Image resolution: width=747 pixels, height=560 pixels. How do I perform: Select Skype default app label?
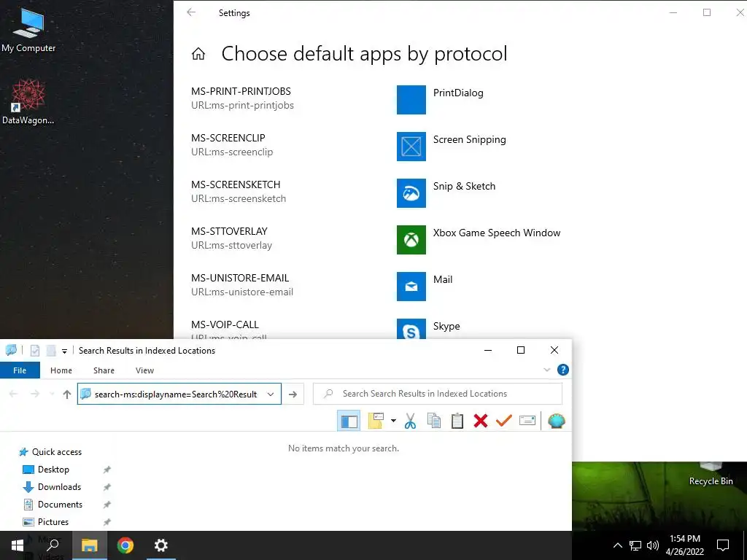(x=446, y=326)
